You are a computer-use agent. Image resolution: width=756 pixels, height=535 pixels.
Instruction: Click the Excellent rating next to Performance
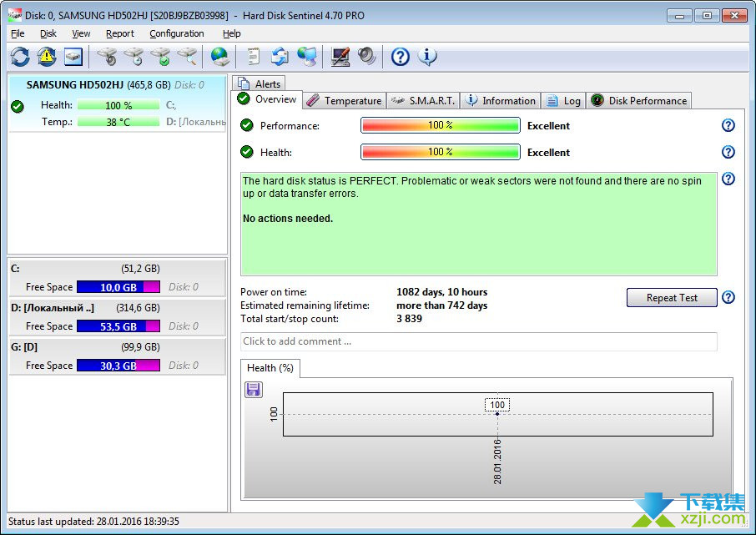[x=548, y=126]
